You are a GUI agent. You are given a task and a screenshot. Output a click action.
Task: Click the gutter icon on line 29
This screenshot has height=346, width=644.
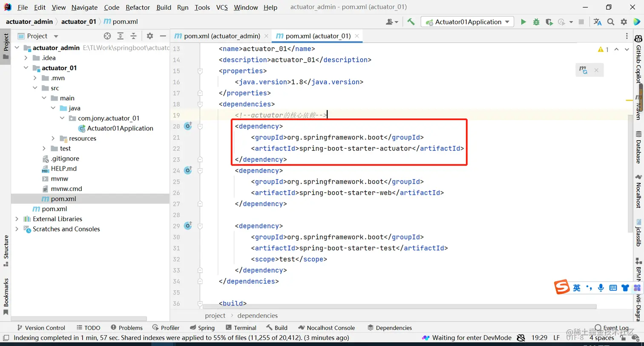click(x=188, y=226)
